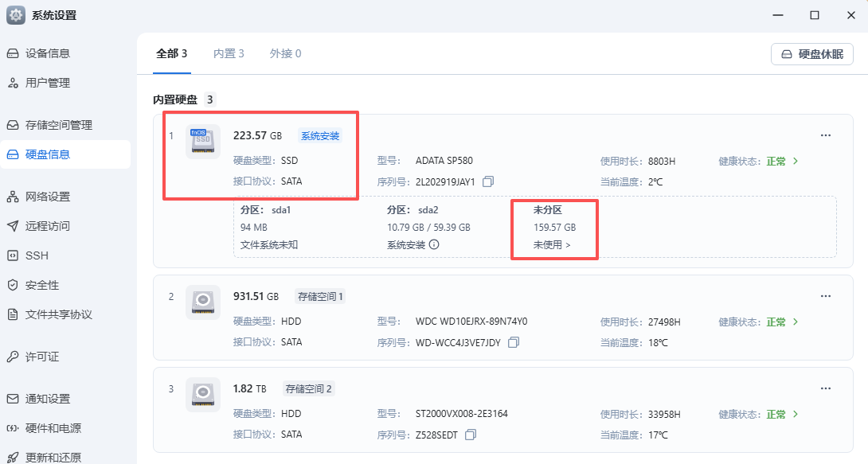Expand health status of the ADATA disk
Viewport: 868px width, 464px height.
click(x=795, y=161)
